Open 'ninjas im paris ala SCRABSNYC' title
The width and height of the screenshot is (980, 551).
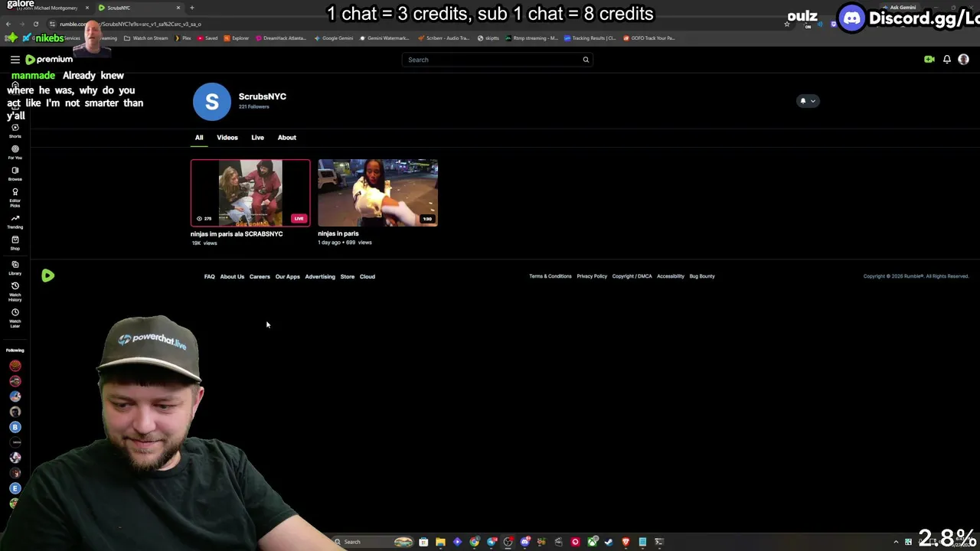(237, 234)
